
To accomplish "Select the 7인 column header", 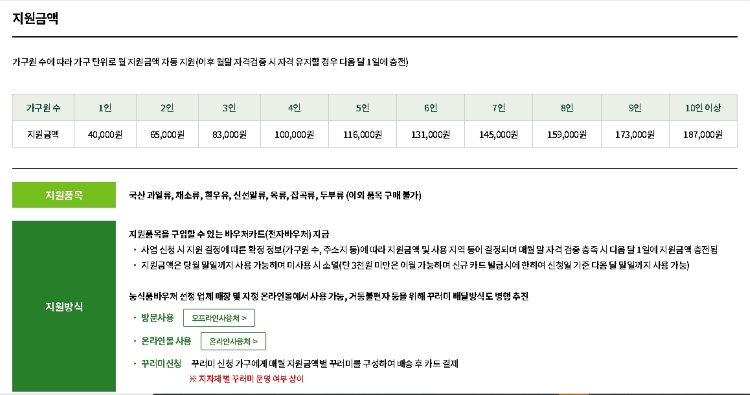I will click(498, 108).
